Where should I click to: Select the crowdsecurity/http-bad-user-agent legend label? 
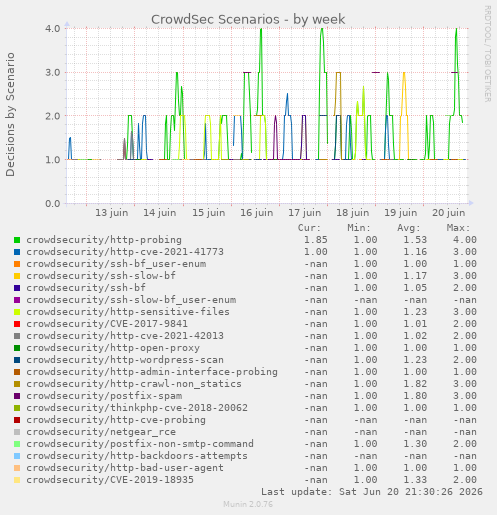tap(125, 468)
